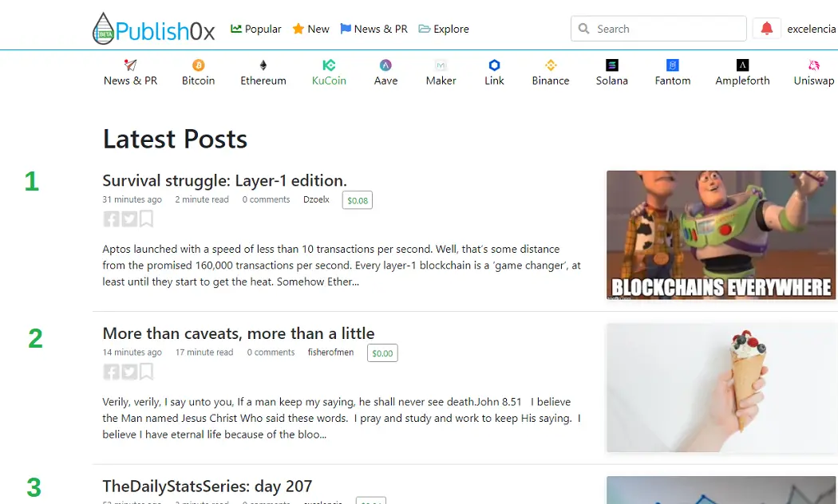Select the Aave category label
The height and width of the screenshot is (504, 838).
coord(385,81)
